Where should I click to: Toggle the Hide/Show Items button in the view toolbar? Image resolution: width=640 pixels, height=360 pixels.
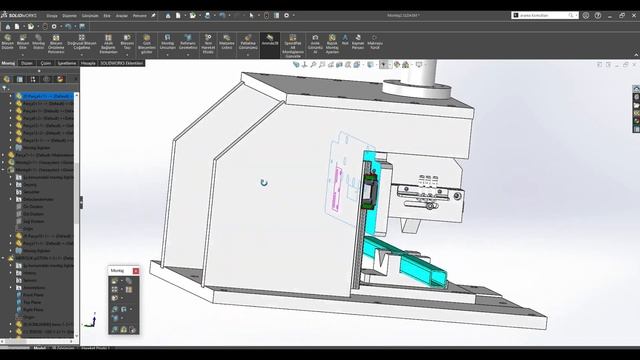(x=383, y=65)
